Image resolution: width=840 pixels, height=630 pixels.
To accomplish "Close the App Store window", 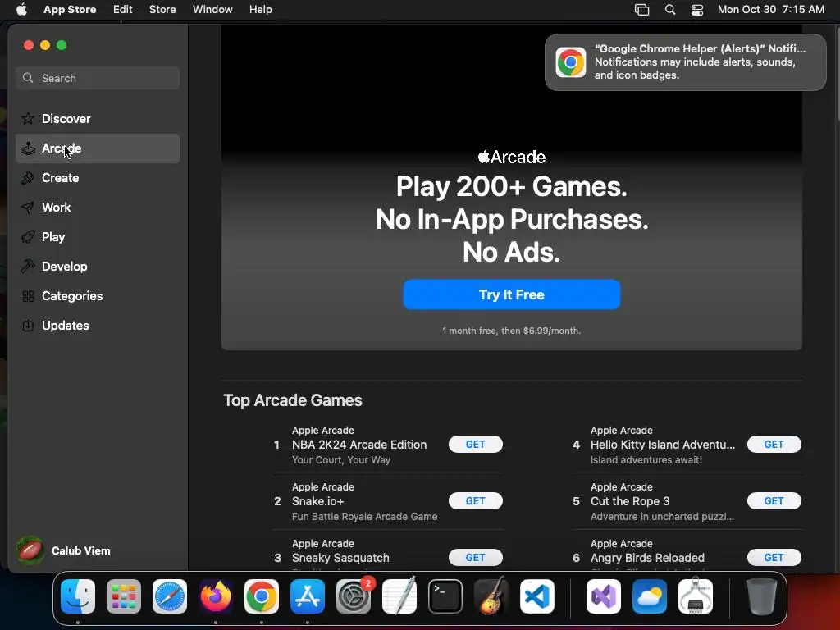I will [x=29, y=45].
